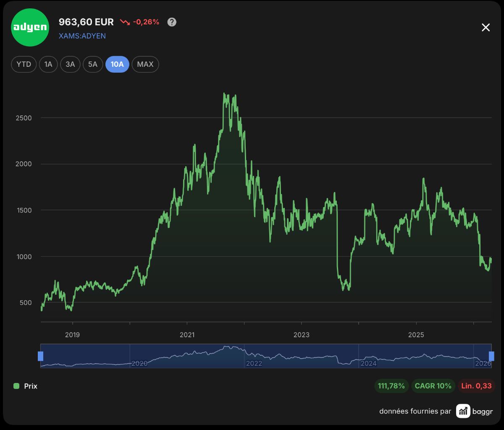This screenshot has height=430, width=504.
Task: Select the 1A time range
Action: [x=48, y=64]
